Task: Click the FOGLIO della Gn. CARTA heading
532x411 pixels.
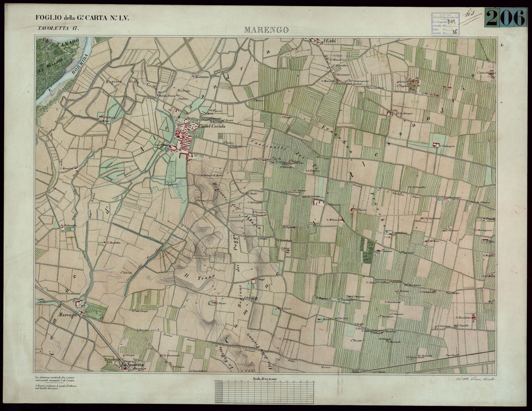Action: coord(82,18)
